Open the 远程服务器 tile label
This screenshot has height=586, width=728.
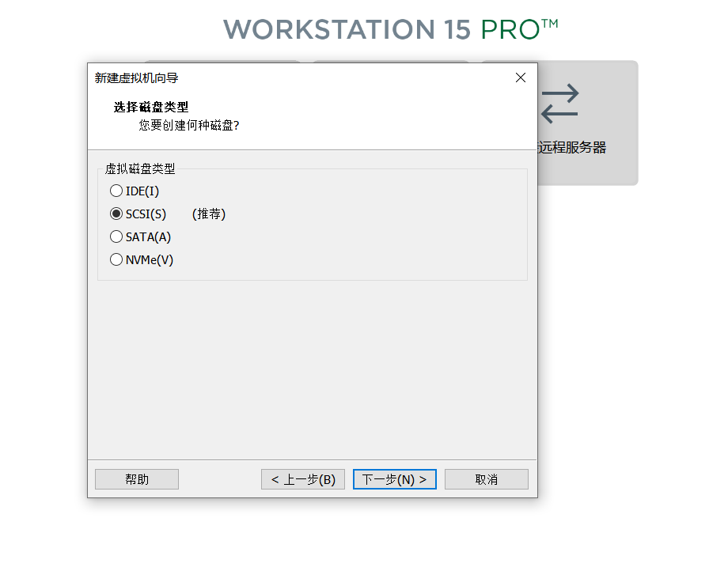[572, 148]
